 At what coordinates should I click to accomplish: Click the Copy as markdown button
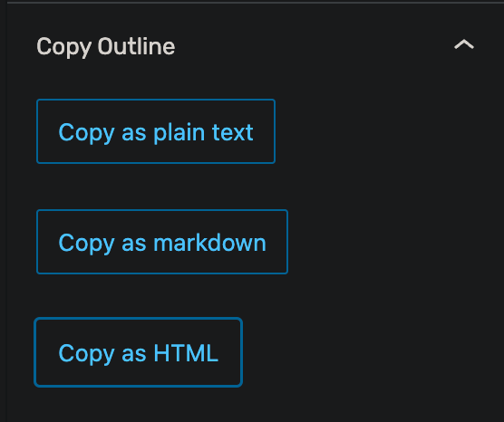tap(162, 242)
